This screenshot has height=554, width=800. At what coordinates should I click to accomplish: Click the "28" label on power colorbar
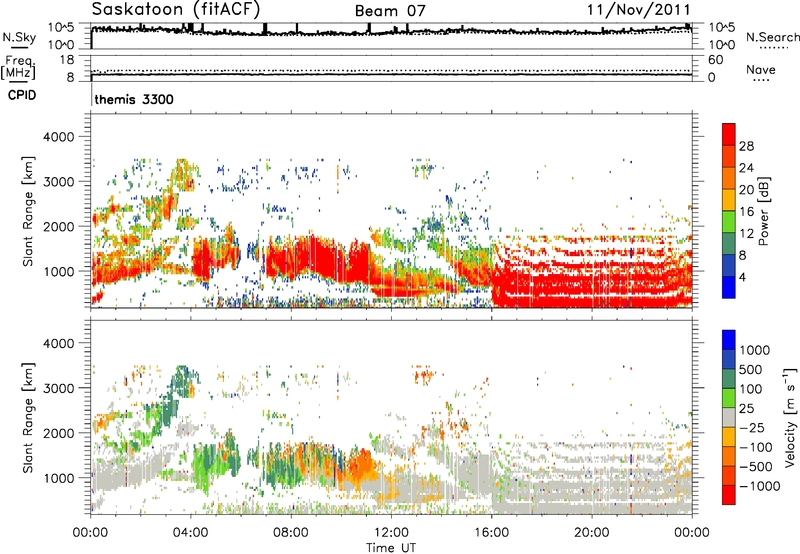746,146
